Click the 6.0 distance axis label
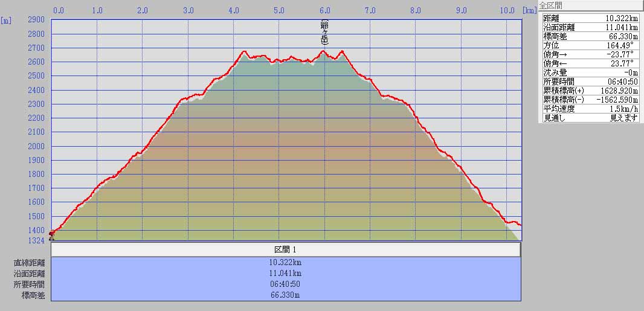This screenshot has height=311, width=644. pyautogui.click(x=324, y=10)
